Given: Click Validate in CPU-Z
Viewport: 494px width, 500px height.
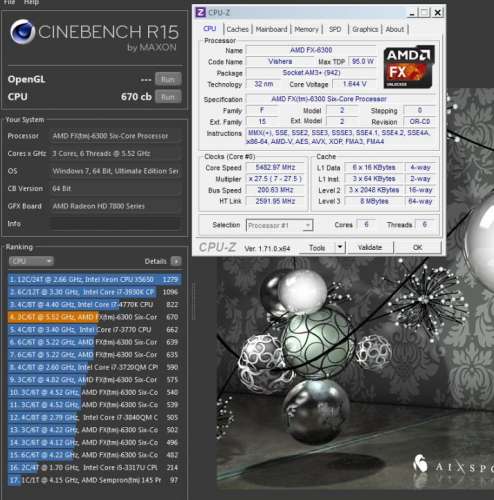Looking at the screenshot, I should point(370,247).
